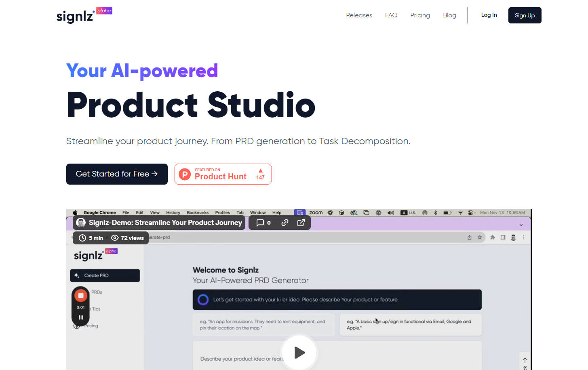Click the Product Hunt 'P' logo
The image size is (588, 370).
click(x=185, y=174)
